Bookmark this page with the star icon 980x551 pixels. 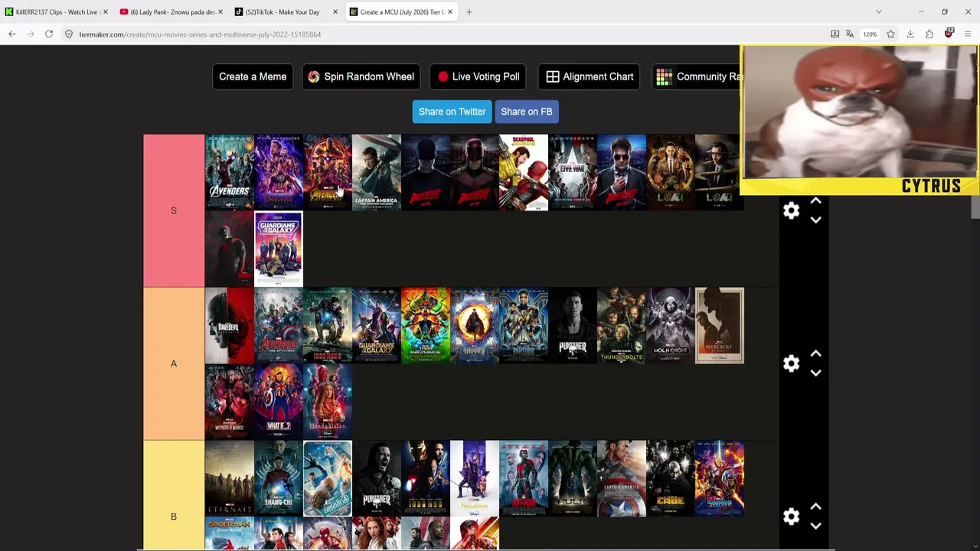[890, 34]
